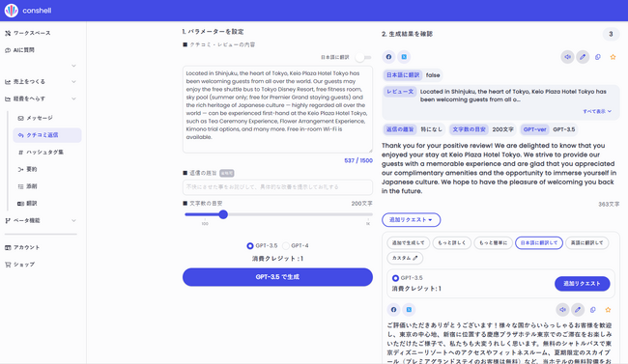Click the 返信の趣旨 input field

[277, 187]
